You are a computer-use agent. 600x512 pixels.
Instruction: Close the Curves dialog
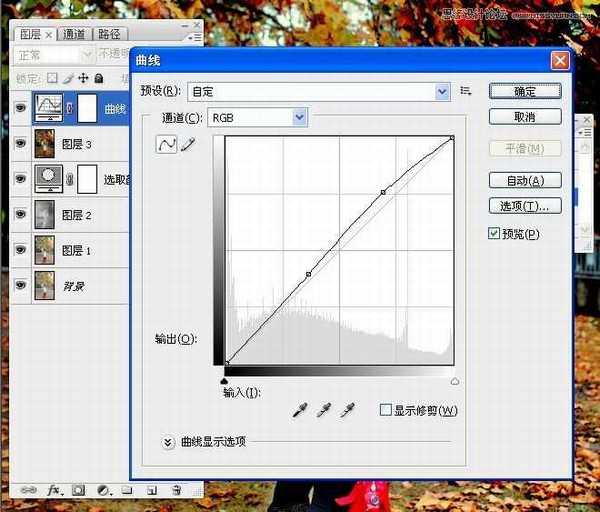pyautogui.click(x=560, y=60)
